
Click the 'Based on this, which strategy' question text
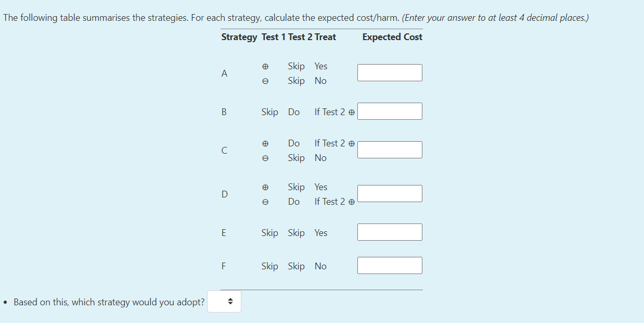point(108,302)
